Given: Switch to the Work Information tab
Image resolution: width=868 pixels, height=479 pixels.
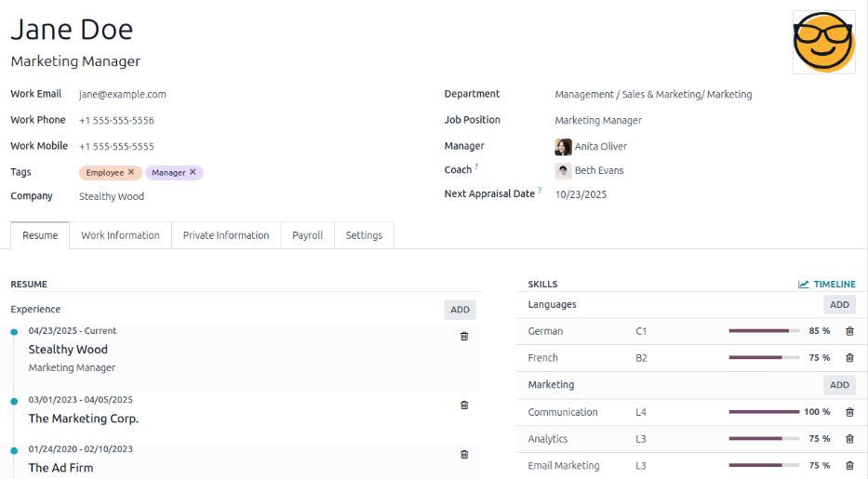Looking at the screenshot, I should 120,235.
